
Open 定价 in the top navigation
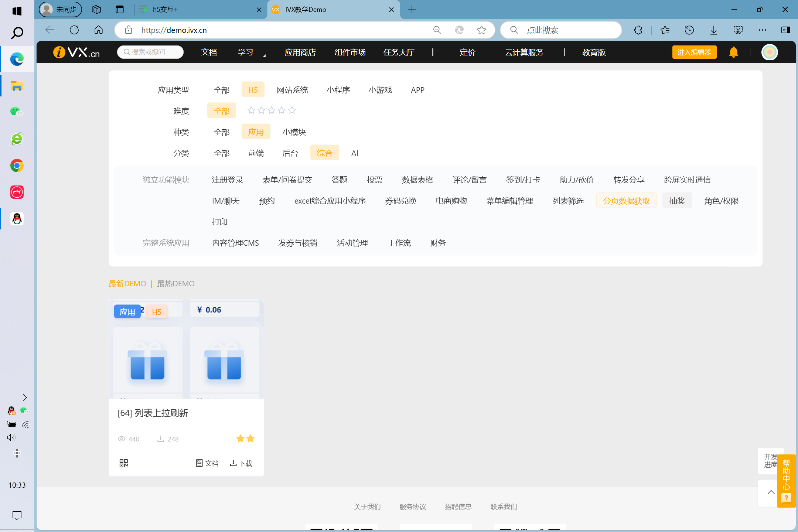[467, 52]
